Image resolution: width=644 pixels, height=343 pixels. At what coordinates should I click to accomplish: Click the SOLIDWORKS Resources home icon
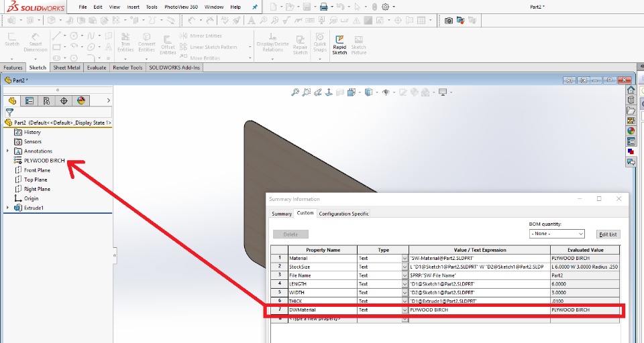(x=631, y=90)
